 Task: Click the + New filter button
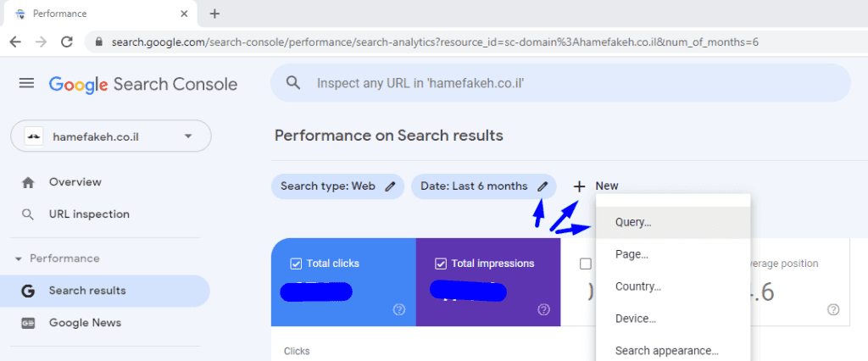pos(596,186)
